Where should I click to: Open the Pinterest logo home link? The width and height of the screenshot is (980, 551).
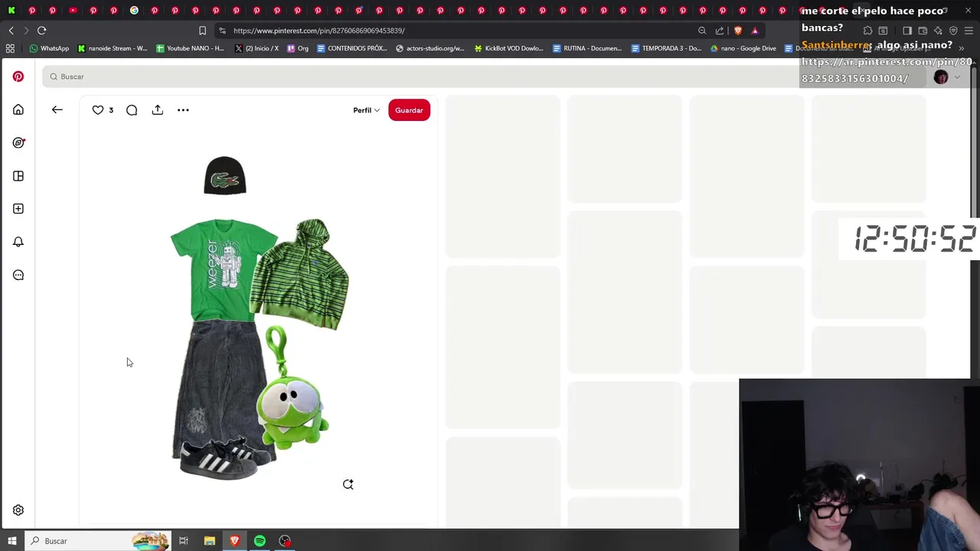pos(18,77)
